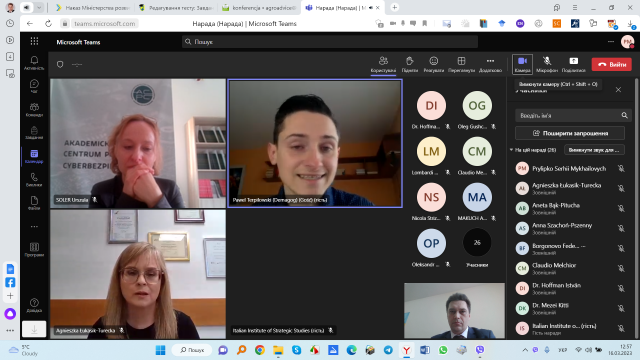Screen dimensions: 640x360
Task: Open the 26 more participants overflow circle
Action: coord(477,242)
